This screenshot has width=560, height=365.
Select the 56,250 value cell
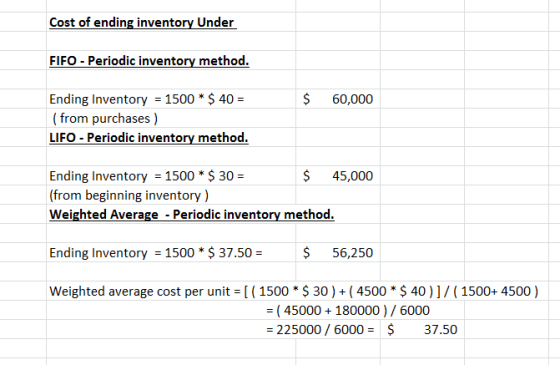click(338, 253)
